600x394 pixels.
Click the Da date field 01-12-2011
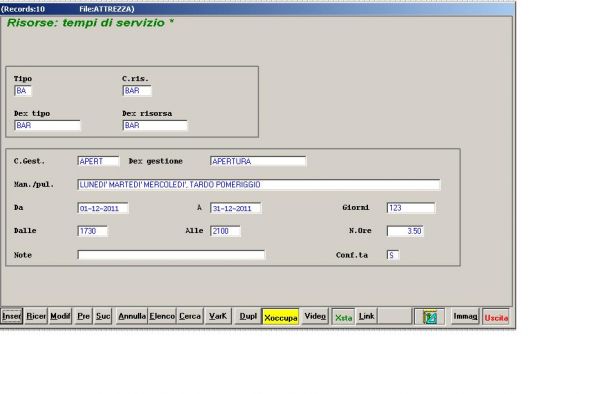(103, 208)
